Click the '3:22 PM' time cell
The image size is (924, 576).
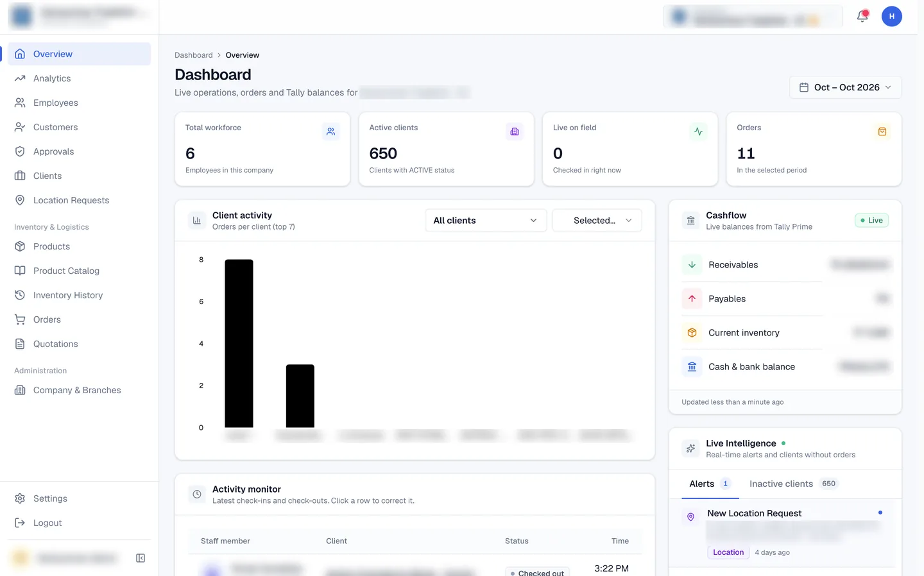[612, 568]
